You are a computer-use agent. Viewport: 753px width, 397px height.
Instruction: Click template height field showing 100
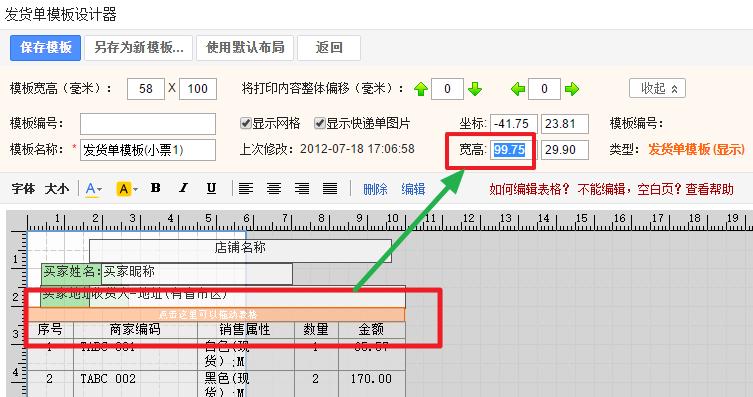[x=198, y=89]
